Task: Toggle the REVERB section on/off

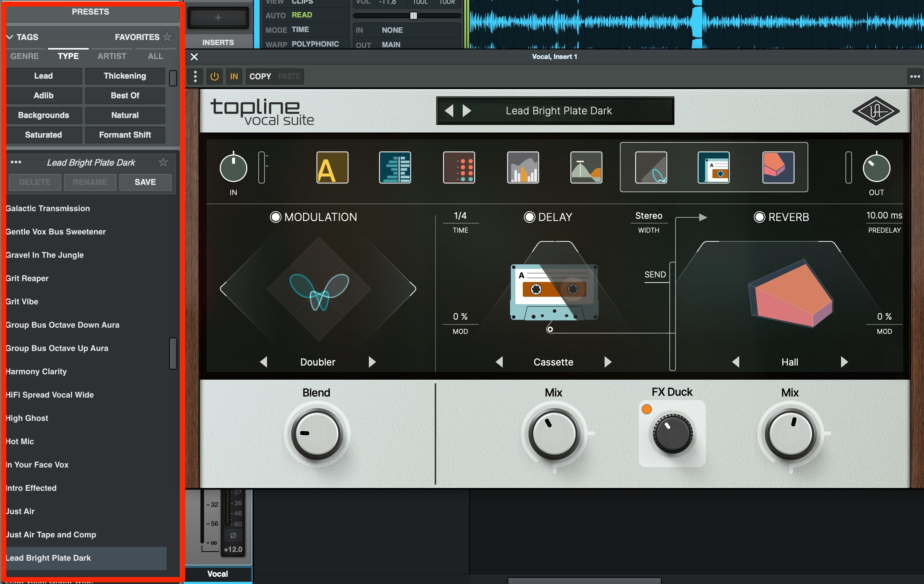Action: (759, 217)
